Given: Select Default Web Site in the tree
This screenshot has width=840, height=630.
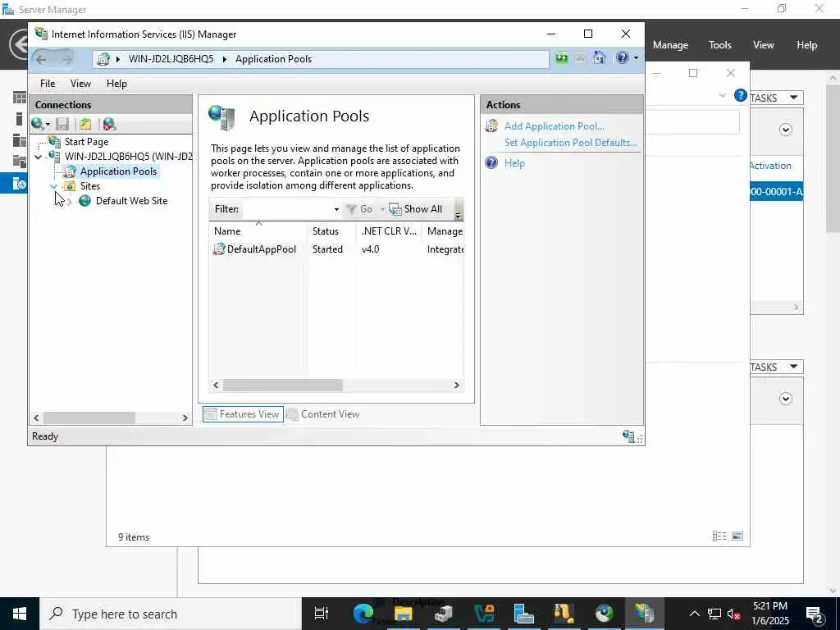Looking at the screenshot, I should (x=131, y=201).
